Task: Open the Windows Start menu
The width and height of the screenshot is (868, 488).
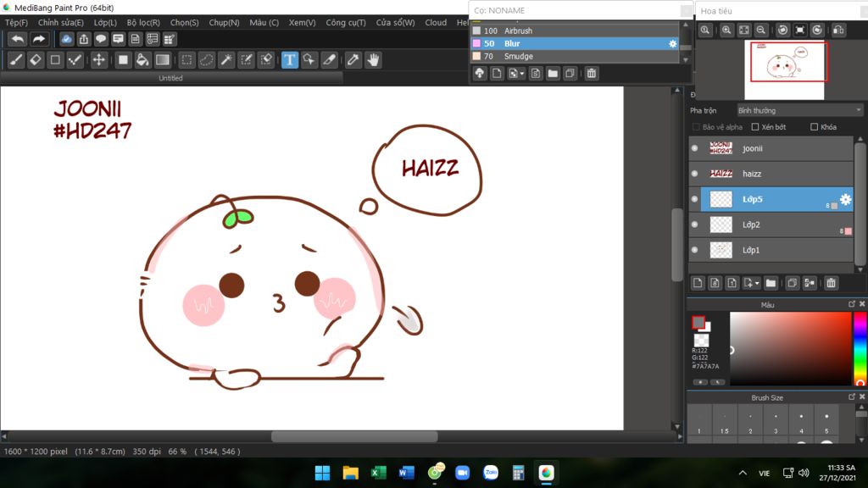Action: click(322, 473)
